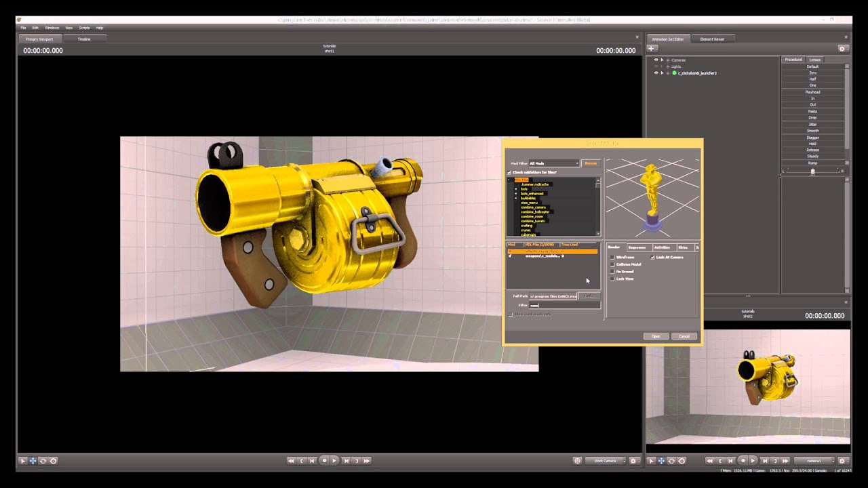Open the camera1 dropdown
Screen dimensions: 868x488
814,461
